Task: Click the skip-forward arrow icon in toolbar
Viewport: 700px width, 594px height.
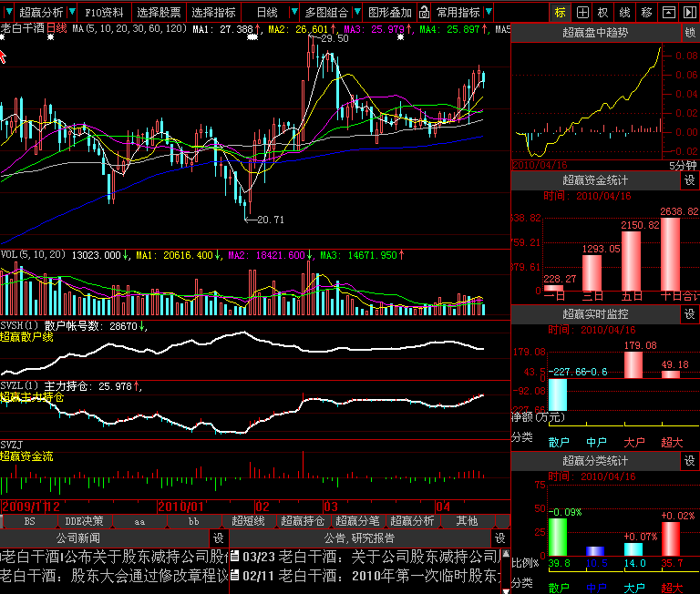Action: coord(689,13)
